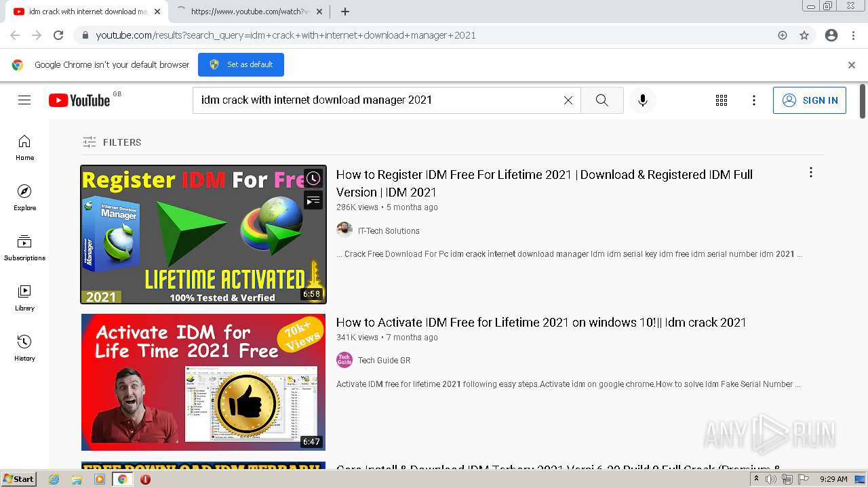
Task: Close the youtube.com/watch tab
Action: pyautogui.click(x=319, y=12)
